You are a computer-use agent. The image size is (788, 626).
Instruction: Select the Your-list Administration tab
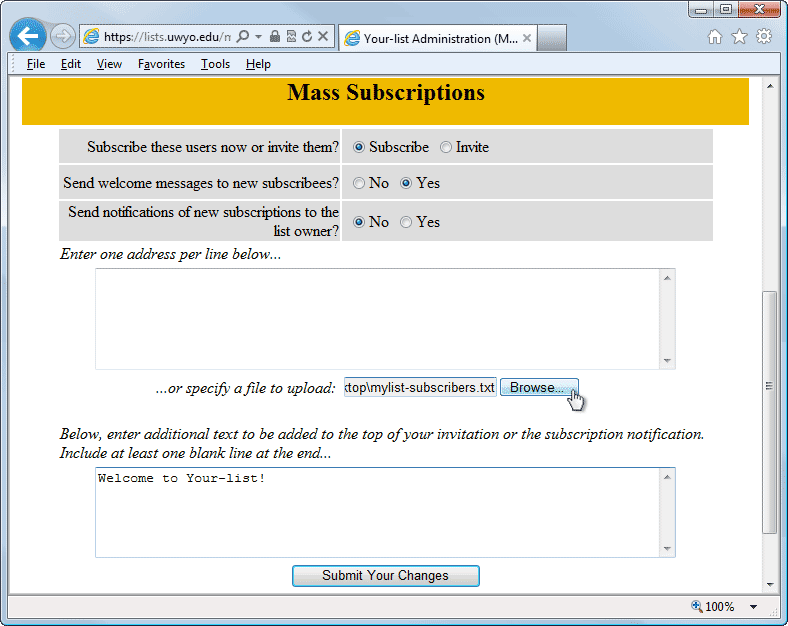pyautogui.click(x=437, y=39)
